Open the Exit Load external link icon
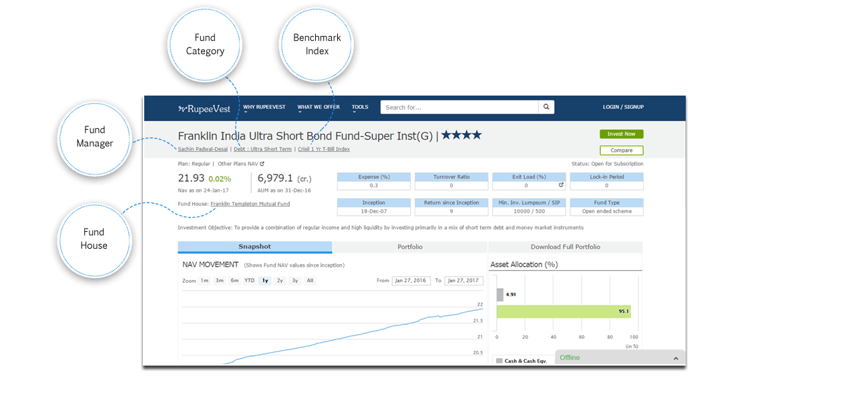The width and height of the screenshot is (868, 395). (561, 185)
